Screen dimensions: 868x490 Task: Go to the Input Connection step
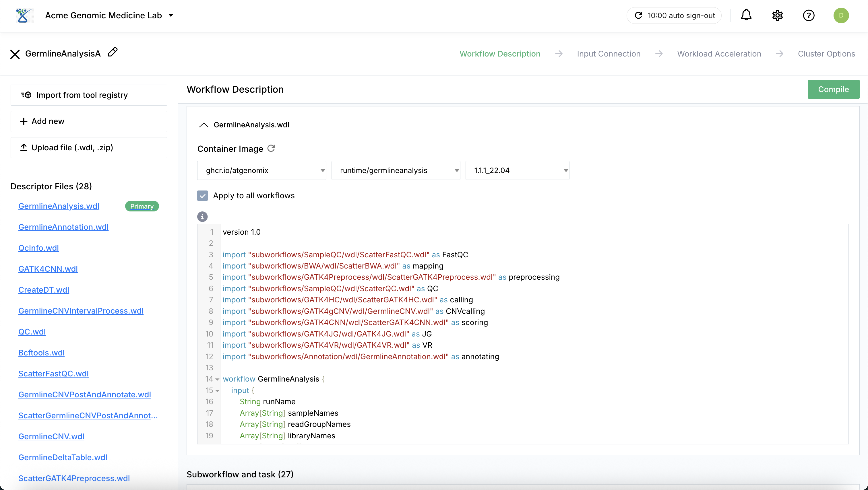(x=609, y=54)
